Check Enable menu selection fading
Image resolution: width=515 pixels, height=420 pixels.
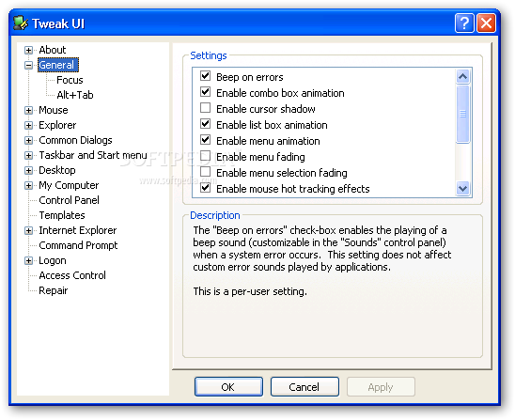point(205,172)
